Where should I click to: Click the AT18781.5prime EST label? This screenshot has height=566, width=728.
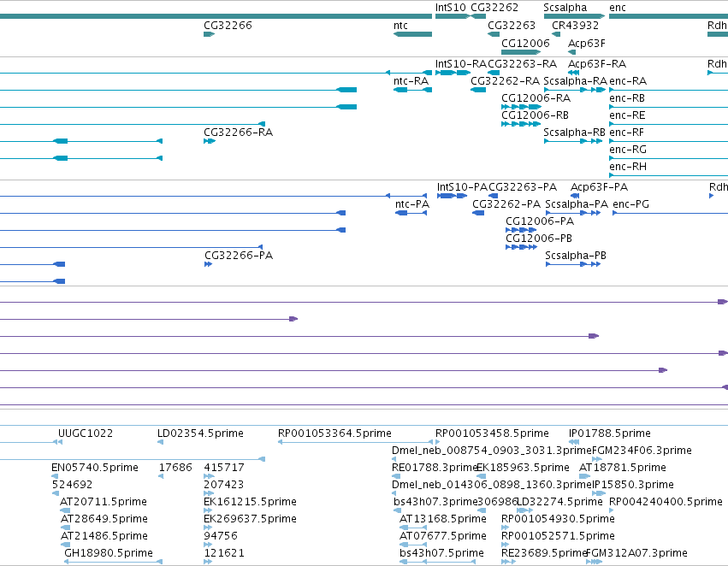tap(623, 468)
